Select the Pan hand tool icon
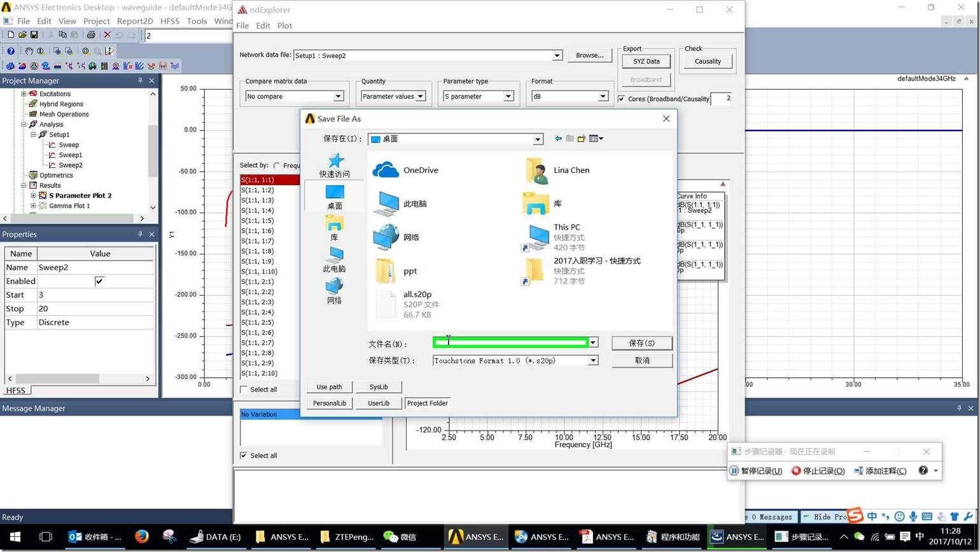This screenshot has width=980, height=552. point(29,51)
